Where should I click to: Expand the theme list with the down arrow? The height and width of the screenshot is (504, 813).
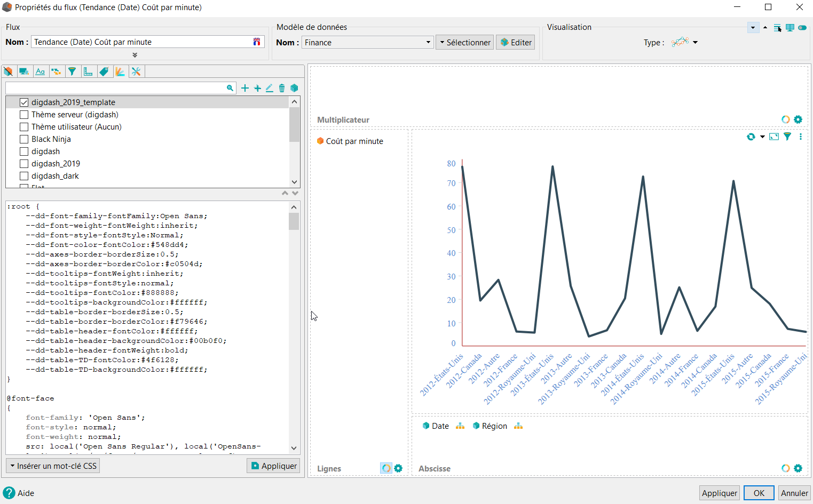[295, 193]
